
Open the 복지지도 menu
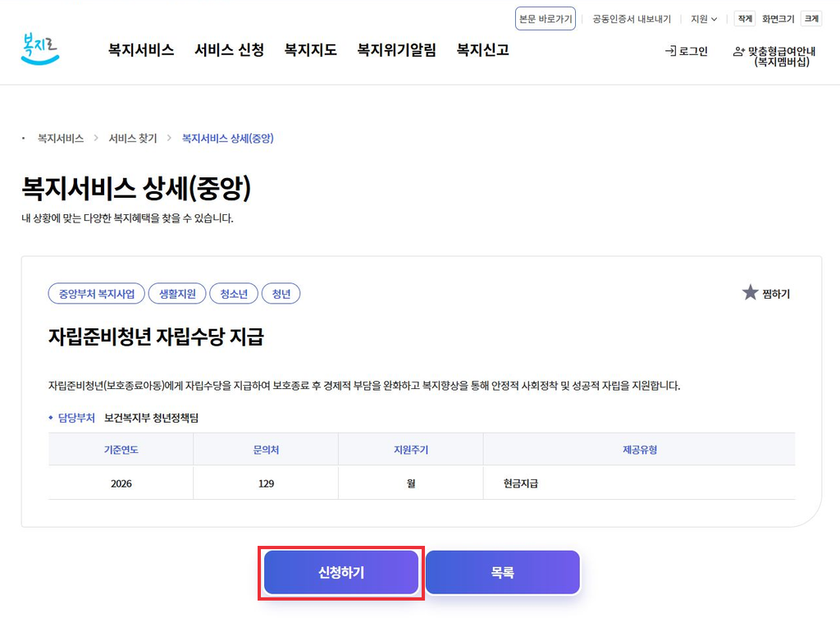pyautogui.click(x=311, y=50)
